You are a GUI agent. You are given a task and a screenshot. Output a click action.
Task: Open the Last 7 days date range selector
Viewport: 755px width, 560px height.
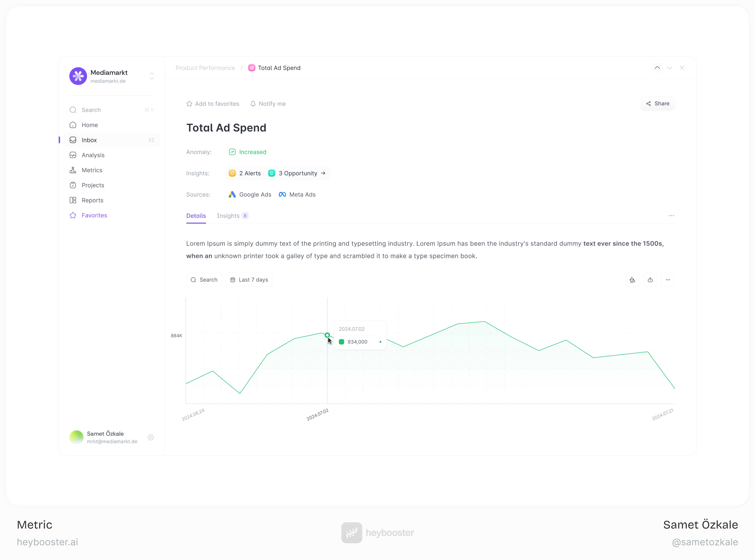[249, 280]
